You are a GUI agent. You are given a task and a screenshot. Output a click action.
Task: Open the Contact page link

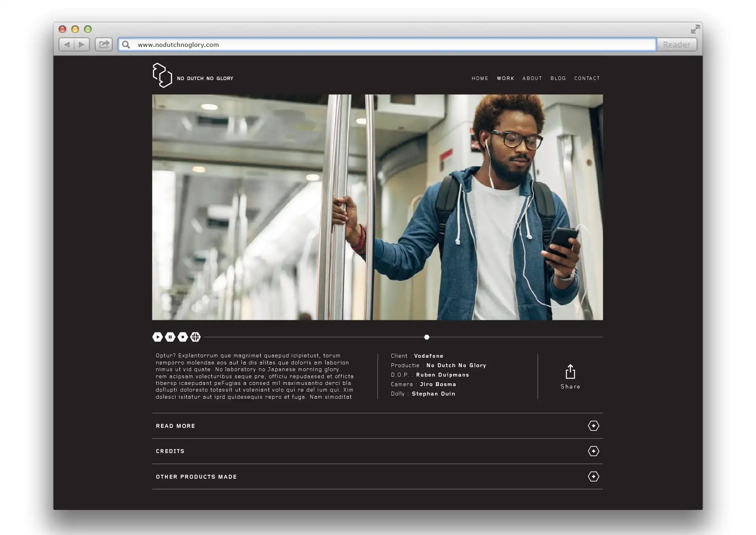(587, 78)
